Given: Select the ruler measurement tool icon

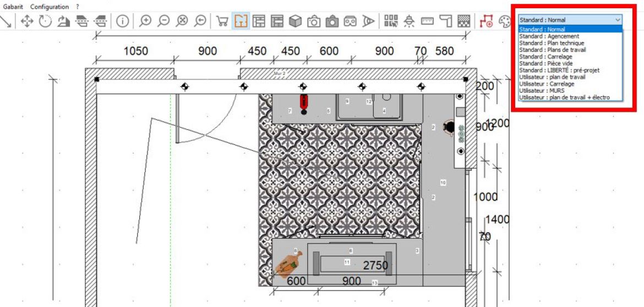Looking at the screenshot, I should click(427, 21).
